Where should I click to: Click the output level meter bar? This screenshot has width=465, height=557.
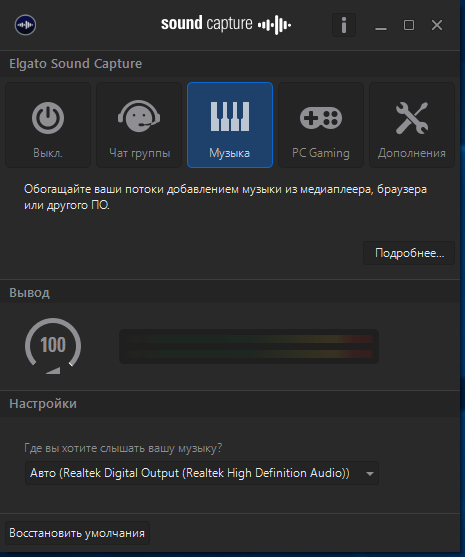tap(249, 346)
